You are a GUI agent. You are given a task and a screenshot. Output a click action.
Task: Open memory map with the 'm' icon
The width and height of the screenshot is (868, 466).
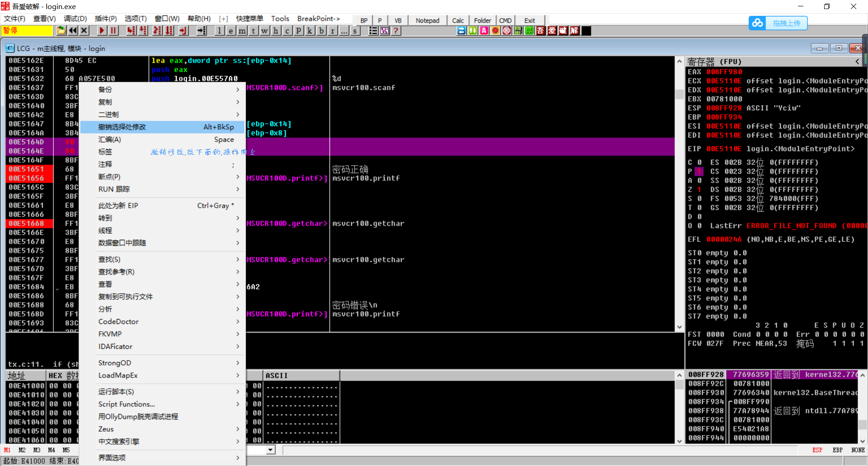click(x=242, y=30)
